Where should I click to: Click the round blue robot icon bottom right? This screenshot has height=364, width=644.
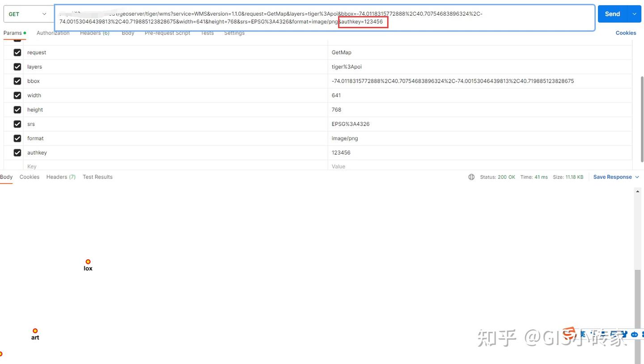click(634, 334)
